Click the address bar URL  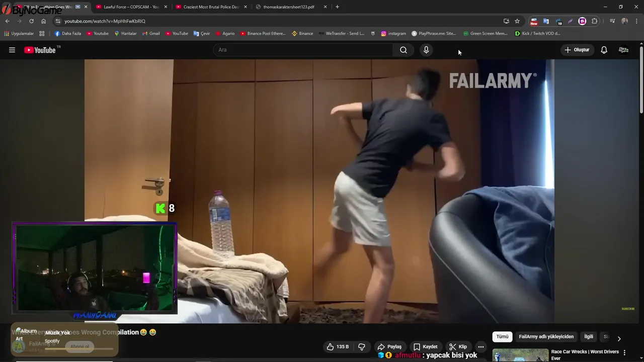[x=105, y=21]
